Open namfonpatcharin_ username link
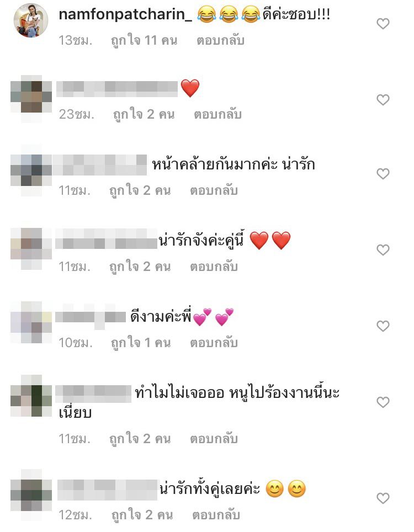Viewport: 414px width, 532px height. [125, 15]
